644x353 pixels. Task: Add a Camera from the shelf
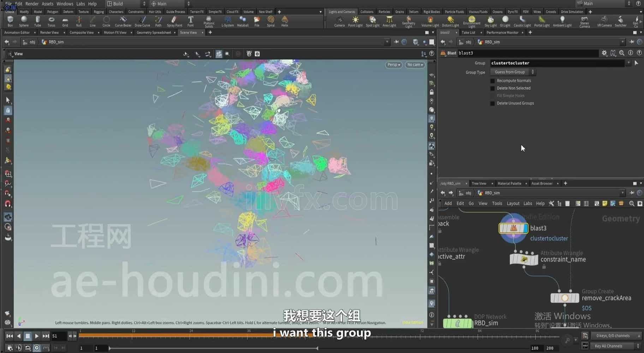[x=339, y=21]
